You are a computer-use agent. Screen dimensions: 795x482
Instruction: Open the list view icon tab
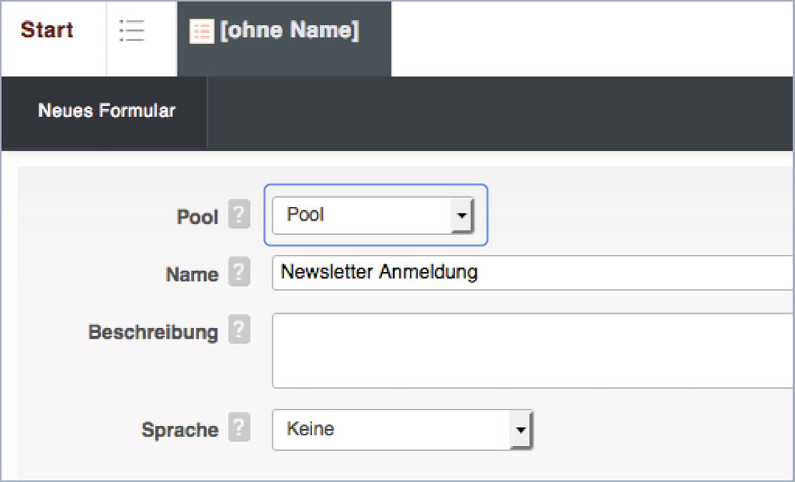(132, 31)
